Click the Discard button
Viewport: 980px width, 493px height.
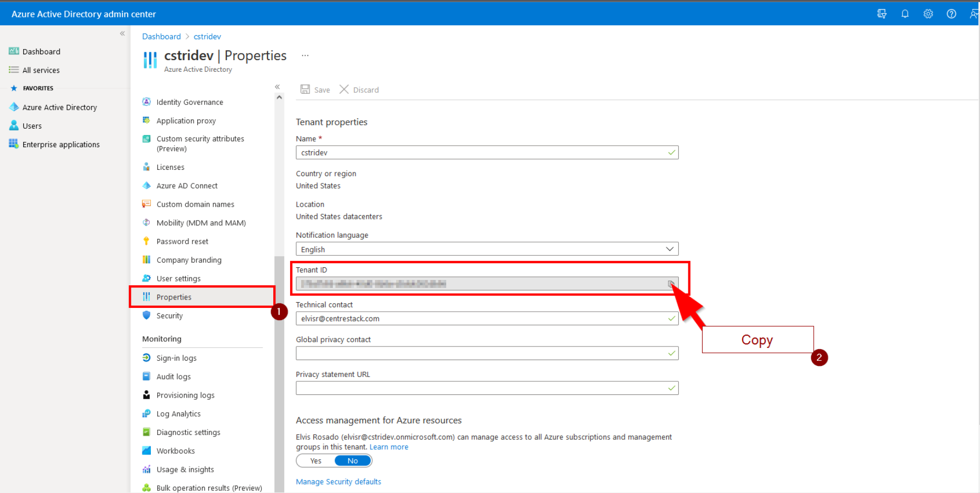[359, 90]
